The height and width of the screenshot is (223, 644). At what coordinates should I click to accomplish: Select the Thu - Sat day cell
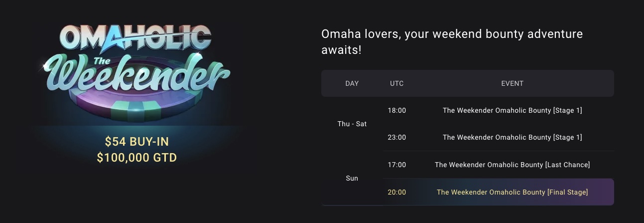tap(352, 124)
